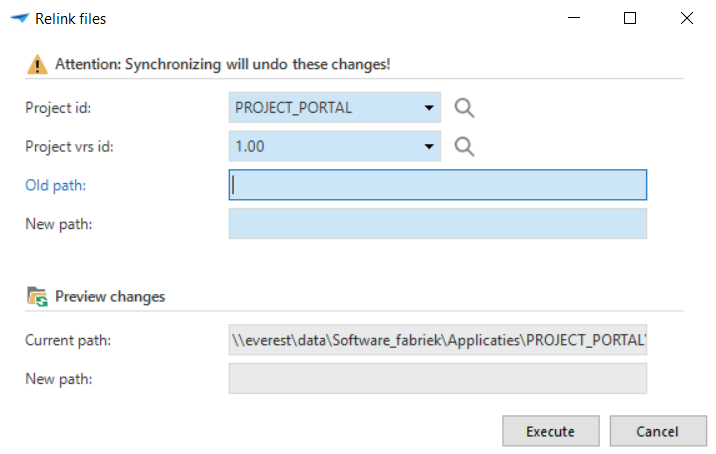
Task: Click the yellow warning triangle icon
Action: pyautogui.click(x=37, y=64)
